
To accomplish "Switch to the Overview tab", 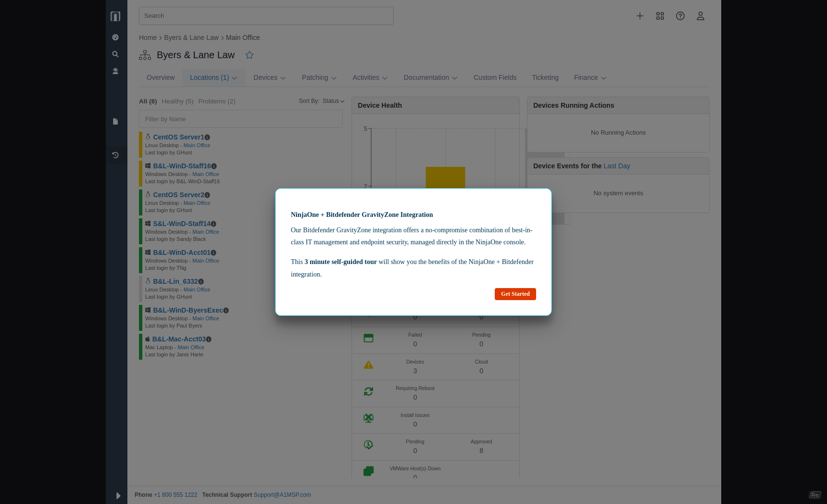I will point(161,77).
